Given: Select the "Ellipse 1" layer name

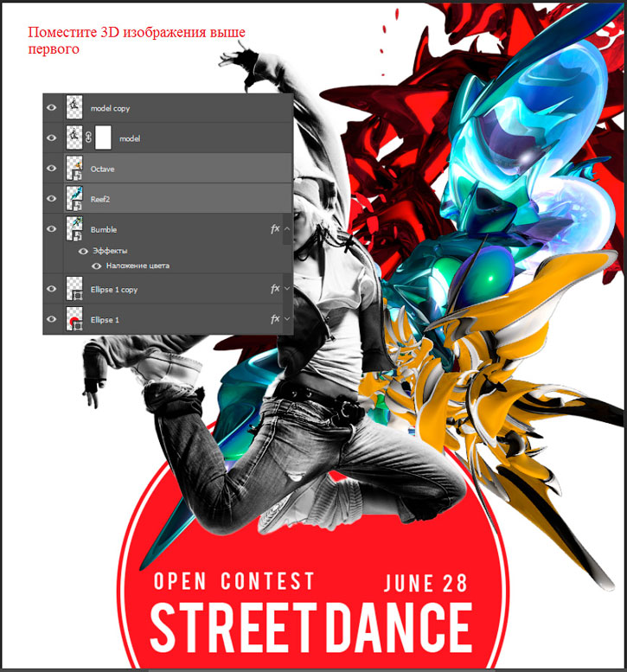Looking at the screenshot, I should pos(105,320).
